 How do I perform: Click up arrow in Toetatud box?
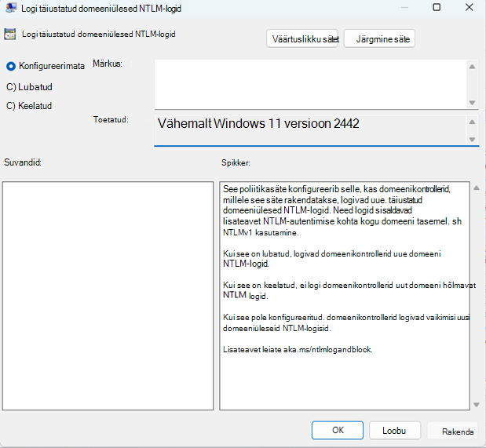point(472,122)
